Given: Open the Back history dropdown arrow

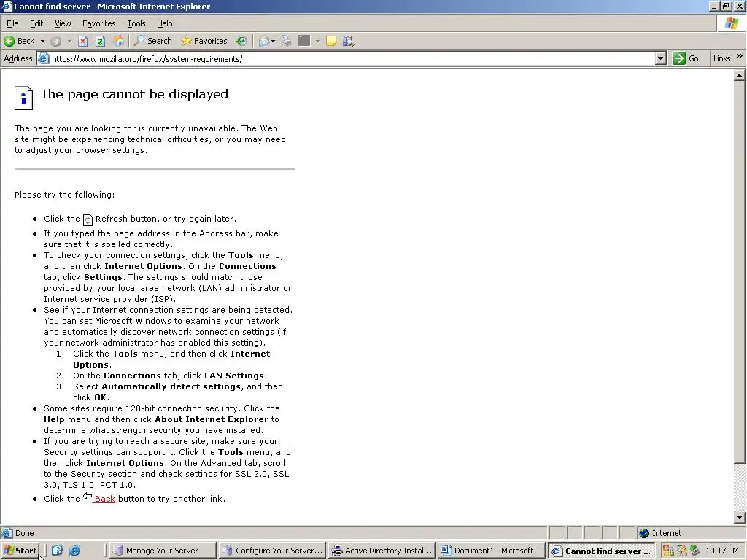Looking at the screenshot, I should coord(42,41).
